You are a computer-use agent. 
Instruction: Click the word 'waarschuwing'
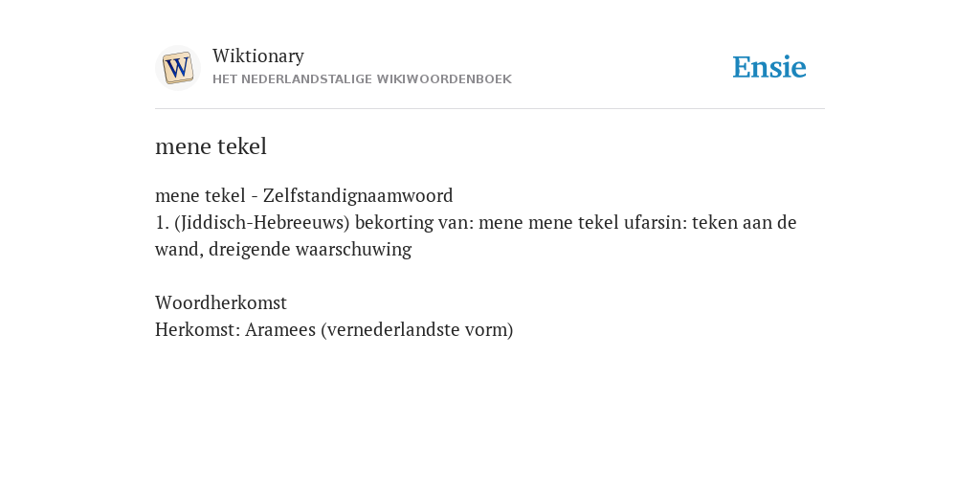tap(353, 250)
